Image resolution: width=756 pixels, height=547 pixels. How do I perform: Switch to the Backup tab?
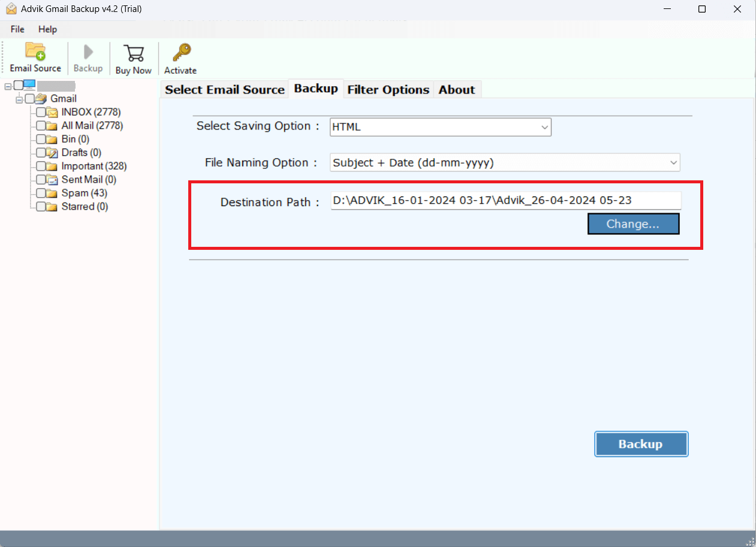tap(316, 89)
